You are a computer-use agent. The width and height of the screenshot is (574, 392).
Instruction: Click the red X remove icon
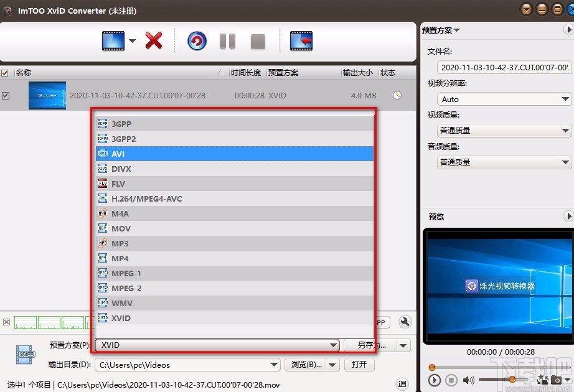tap(153, 40)
